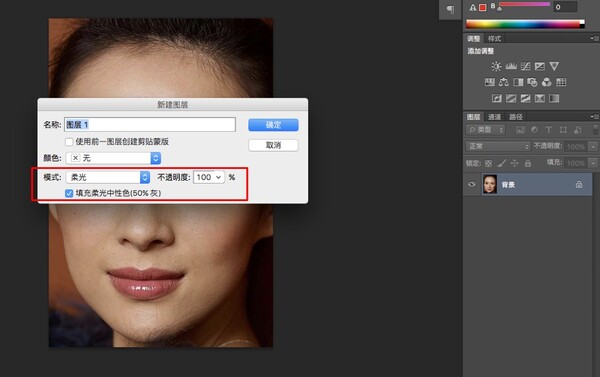
Task: Toggle lock image pixels (brush icon)
Action: 502,163
